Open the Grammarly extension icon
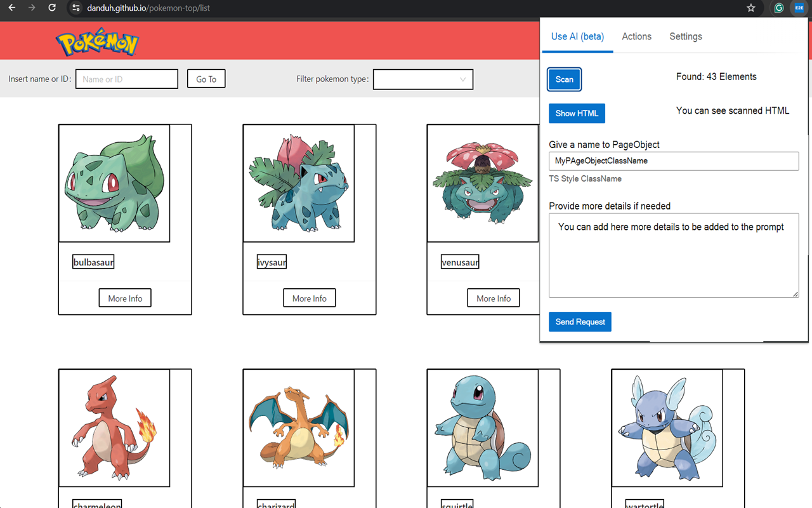The width and height of the screenshot is (812, 508). [778, 8]
